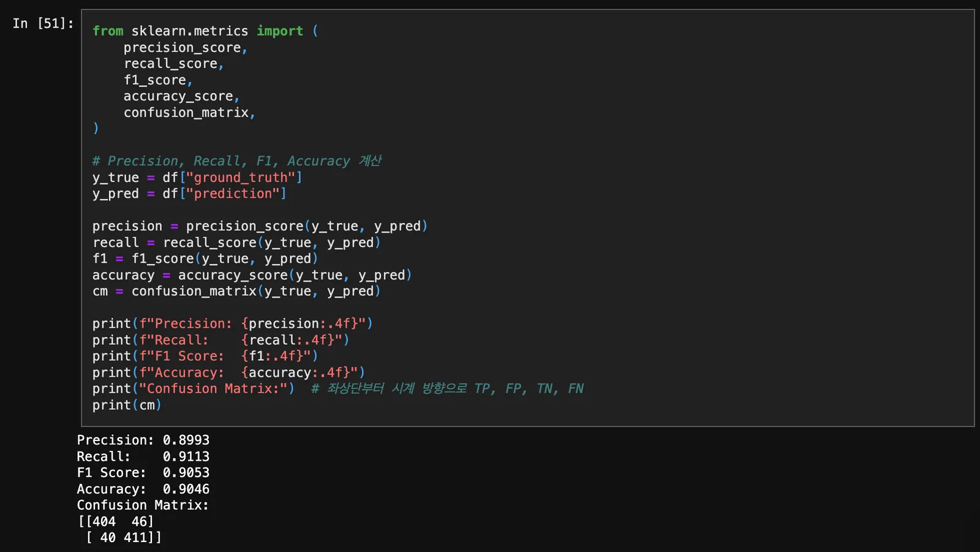Click the matrix row '[[404 46]'

pyautogui.click(x=116, y=521)
